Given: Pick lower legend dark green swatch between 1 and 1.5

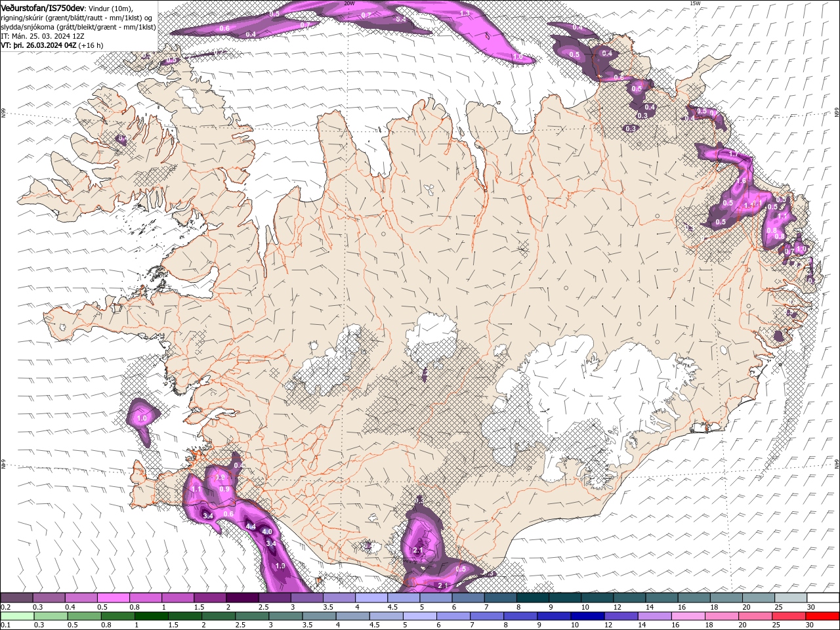Looking at the screenshot, I should [x=151, y=616].
